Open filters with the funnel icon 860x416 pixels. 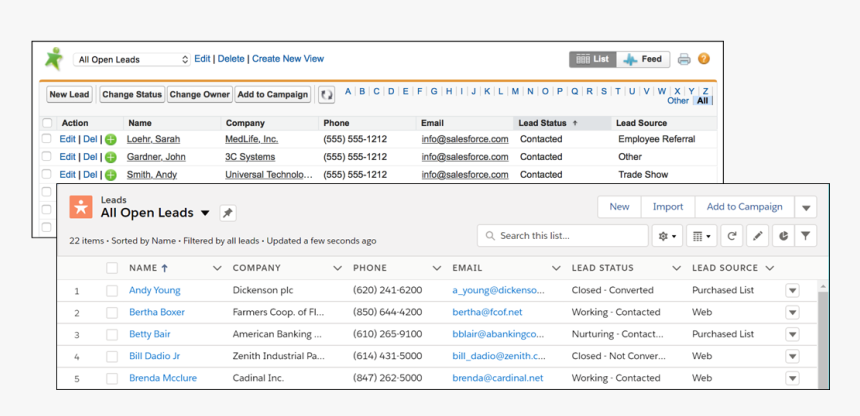(805, 236)
